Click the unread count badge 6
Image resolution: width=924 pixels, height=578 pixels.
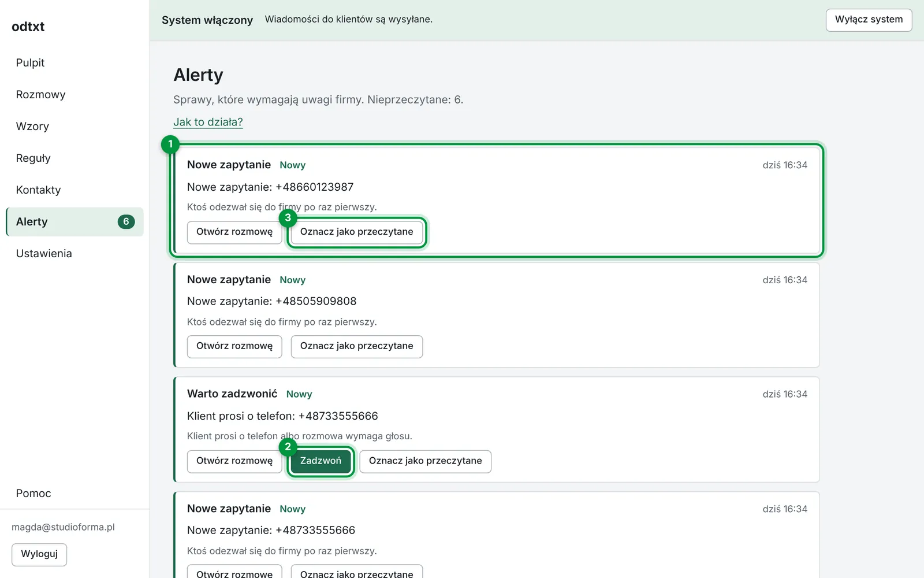126,221
